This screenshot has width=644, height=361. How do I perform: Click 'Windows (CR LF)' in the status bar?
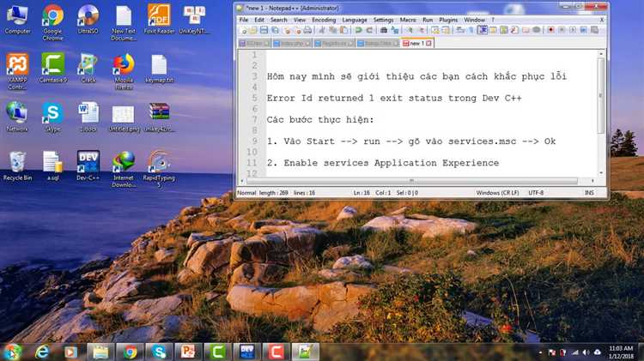(497, 193)
